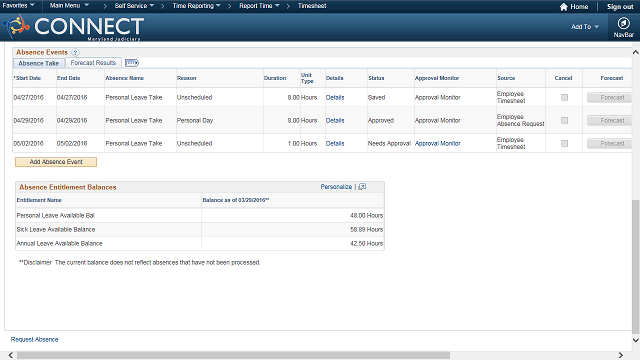Open Approval Monitor for Needs Approval row
Image resolution: width=640 pixels, height=360 pixels.
(x=438, y=143)
